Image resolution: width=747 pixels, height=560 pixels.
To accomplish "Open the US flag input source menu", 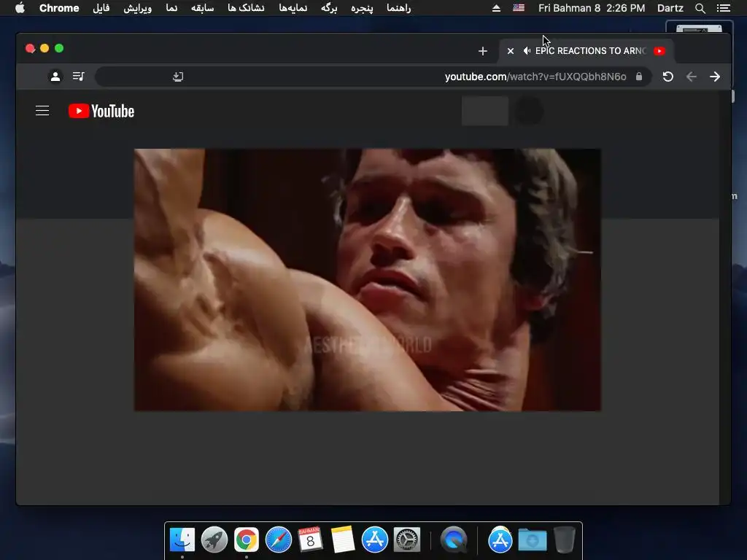I will 519,8.
